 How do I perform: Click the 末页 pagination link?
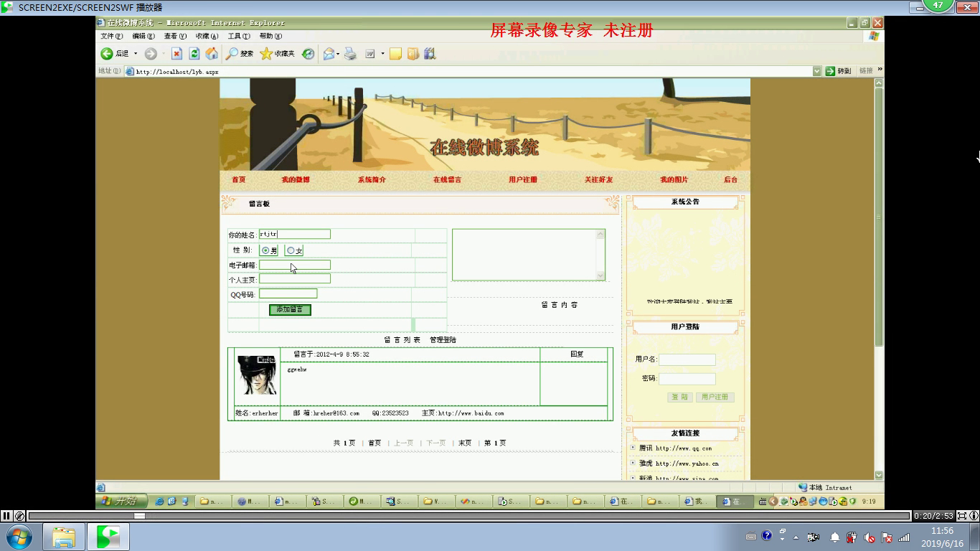coord(465,443)
